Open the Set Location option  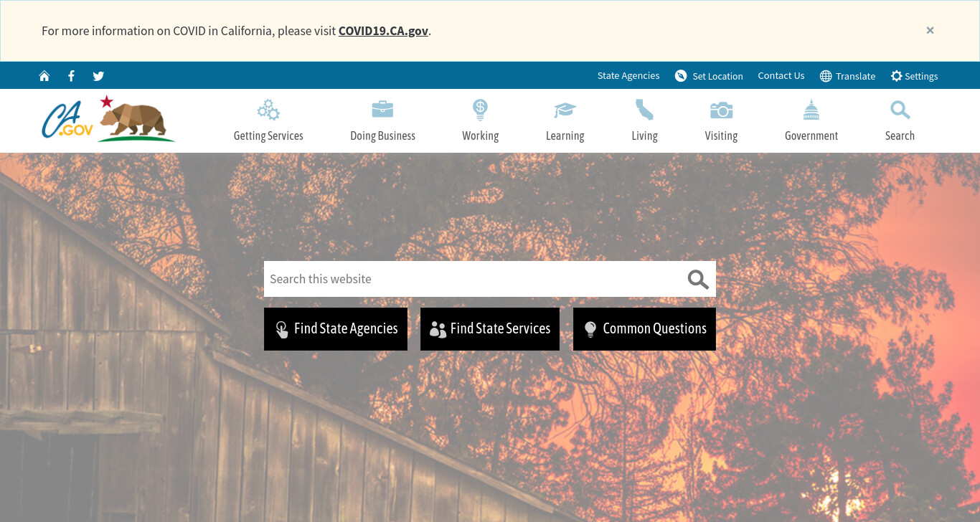pyautogui.click(x=717, y=76)
